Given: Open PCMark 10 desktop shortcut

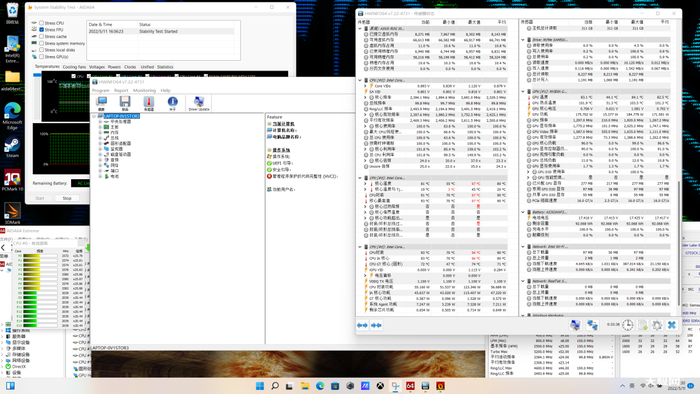Looking at the screenshot, I should [x=12, y=181].
